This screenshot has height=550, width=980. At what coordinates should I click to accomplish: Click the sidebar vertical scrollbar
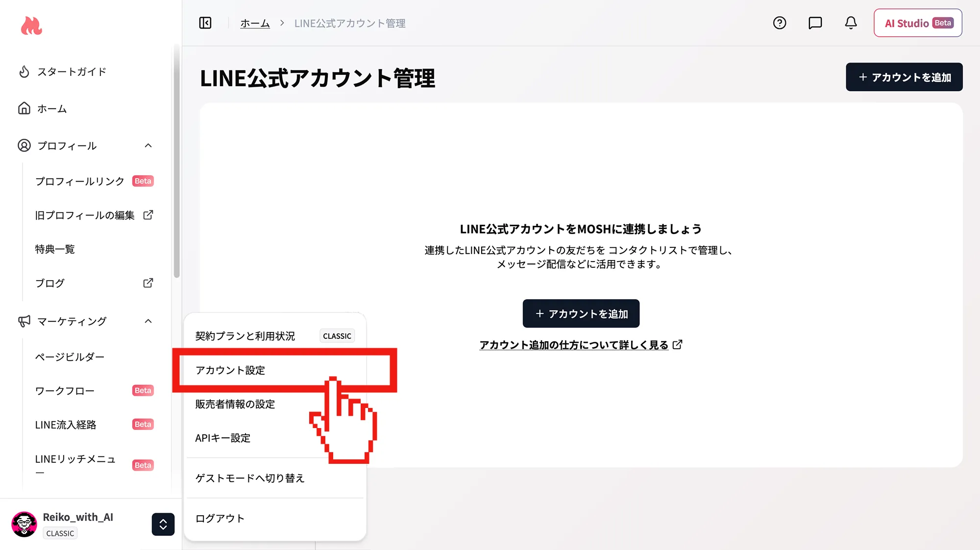[176, 162]
